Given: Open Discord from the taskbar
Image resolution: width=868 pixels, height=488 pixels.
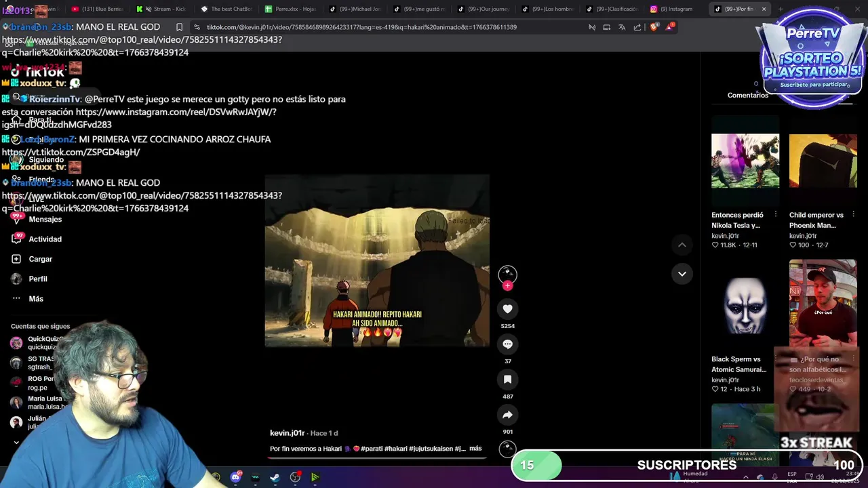Looking at the screenshot, I should coord(235,477).
